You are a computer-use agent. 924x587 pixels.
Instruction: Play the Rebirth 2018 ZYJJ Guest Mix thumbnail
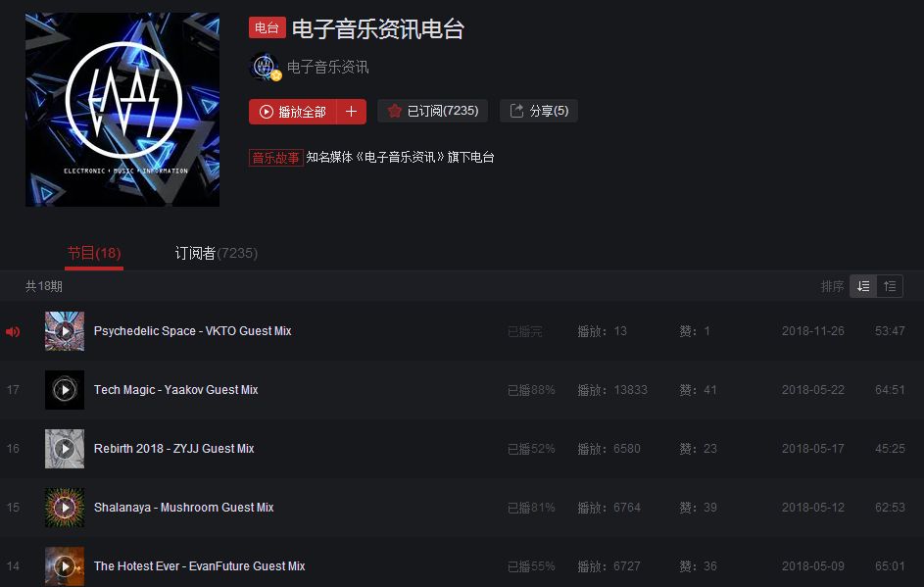[65, 449]
